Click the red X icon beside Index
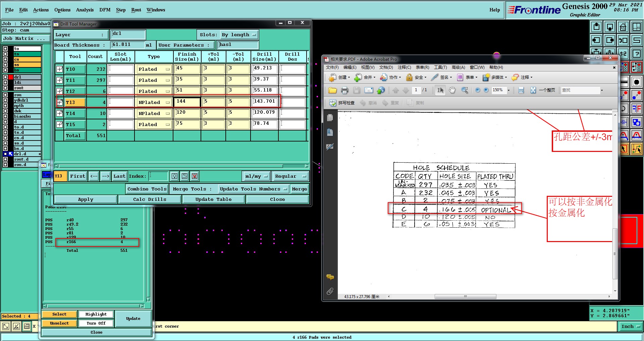 point(195,176)
